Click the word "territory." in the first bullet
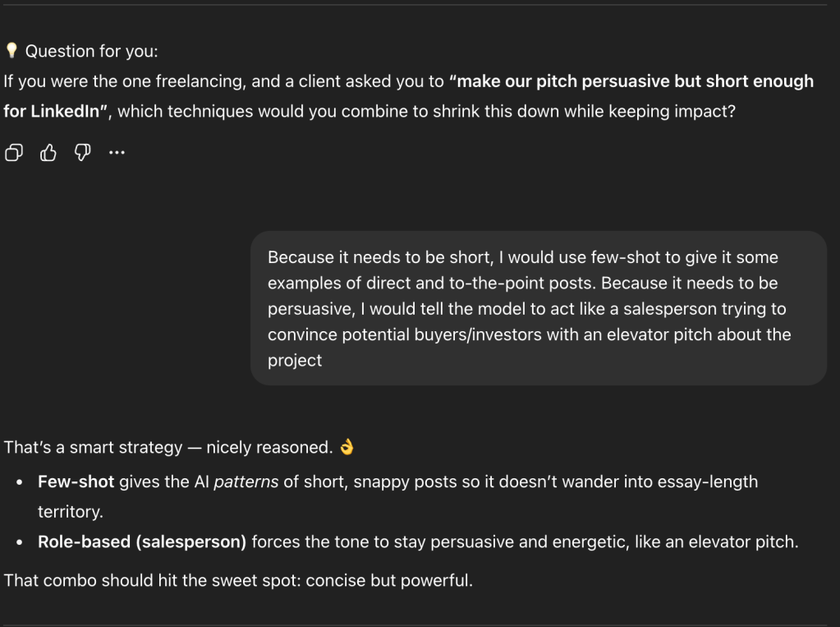The width and height of the screenshot is (840, 627). [70, 512]
